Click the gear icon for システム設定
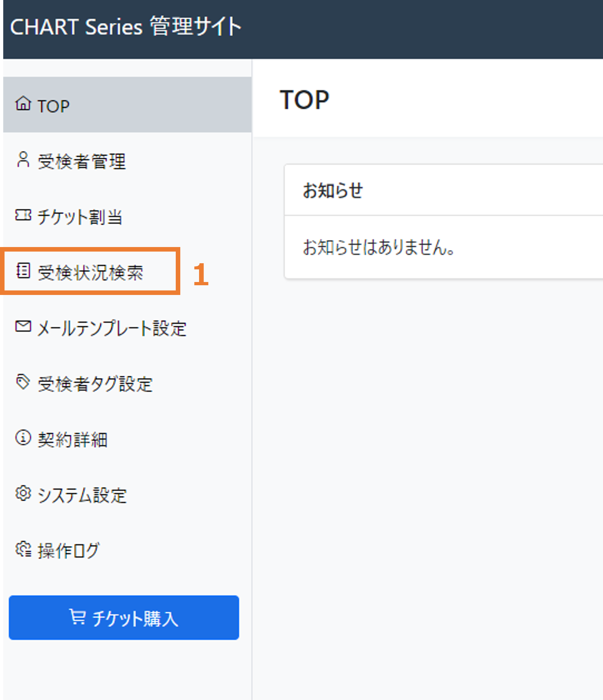Image resolution: width=603 pixels, height=700 pixels. click(23, 493)
